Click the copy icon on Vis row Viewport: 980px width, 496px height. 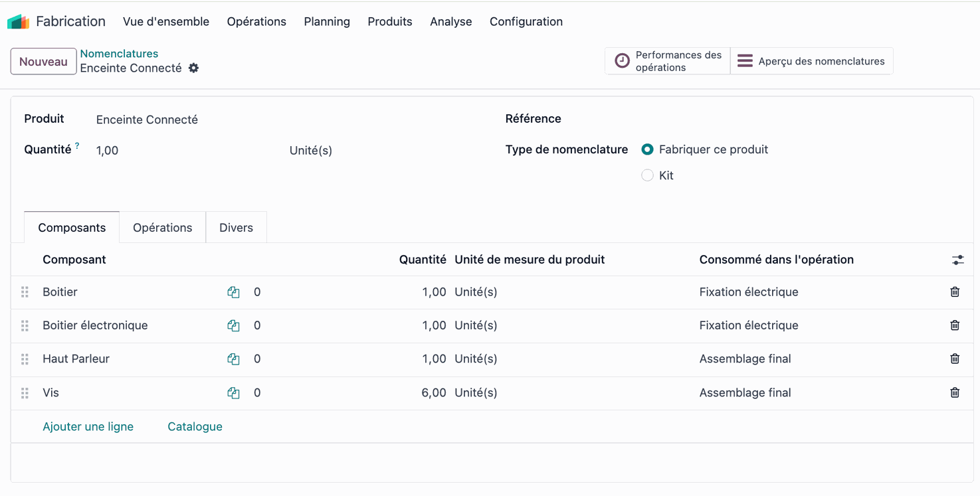pos(233,393)
